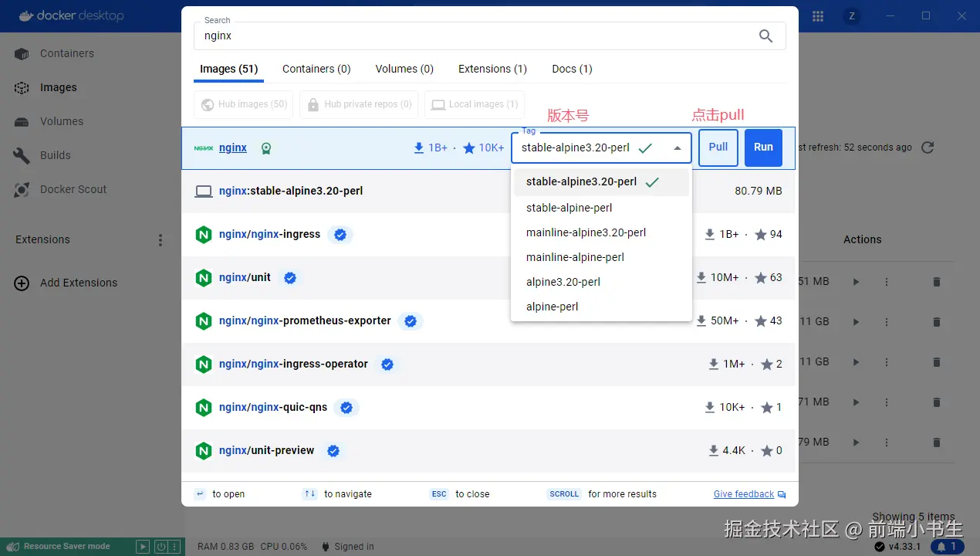The width and height of the screenshot is (980, 556).
Task: Open more options for the 79 MB image
Action: pyautogui.click(x=886, y=442)
